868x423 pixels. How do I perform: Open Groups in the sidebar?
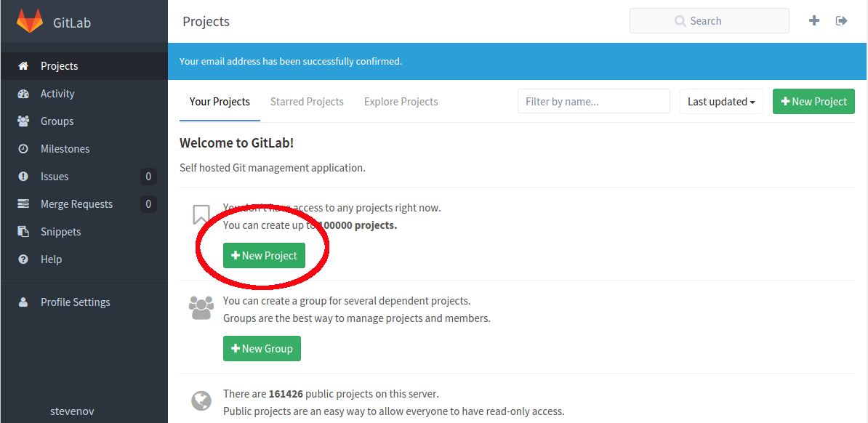(x=84, y=121)
